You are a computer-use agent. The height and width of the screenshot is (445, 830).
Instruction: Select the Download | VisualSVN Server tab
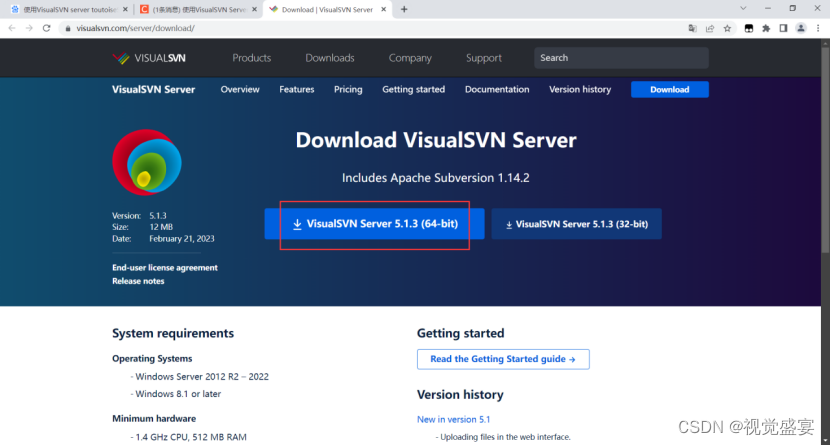(x=327, y=10)
